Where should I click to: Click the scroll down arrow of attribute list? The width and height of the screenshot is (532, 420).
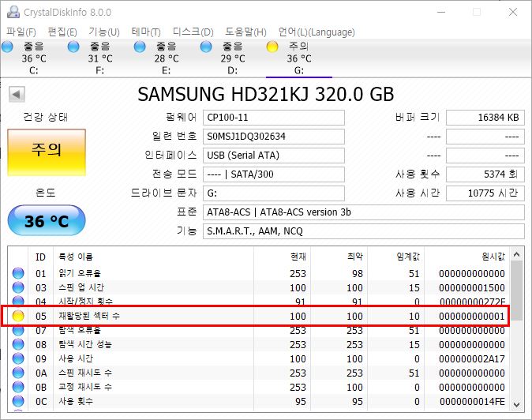coord(517,405)
